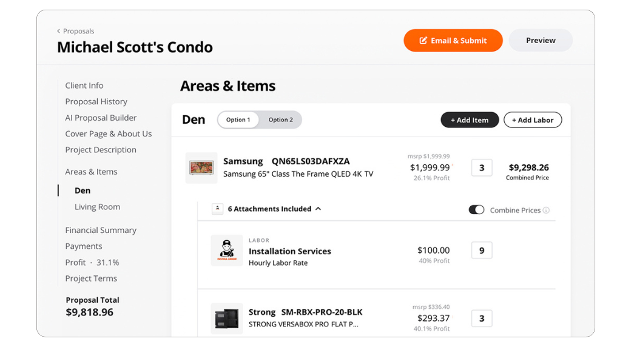The width and height of the screenshot is (637, 364).
Task: Click the Add Labor button
Action: click(x=533, y=120)
